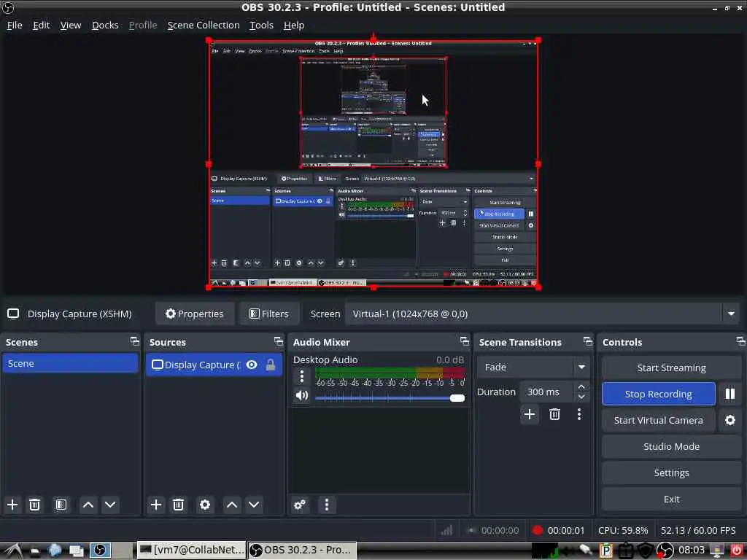Click the 08:03 clock in the taskbar

[x=692, y=550]
